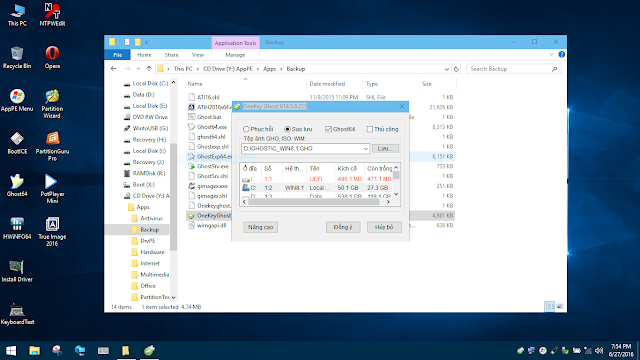Click the Đồng ý button

click(343, 227)
